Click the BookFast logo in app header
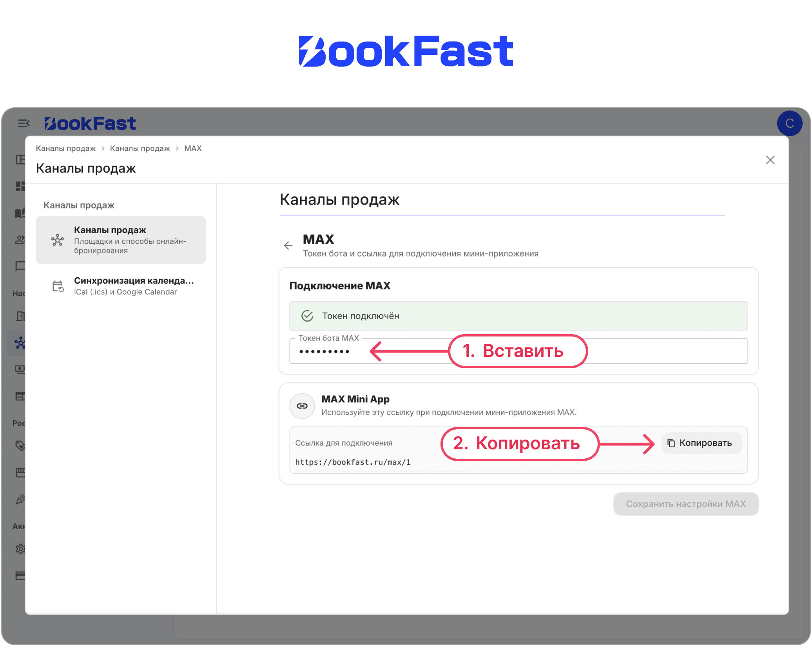 [90, 123]
